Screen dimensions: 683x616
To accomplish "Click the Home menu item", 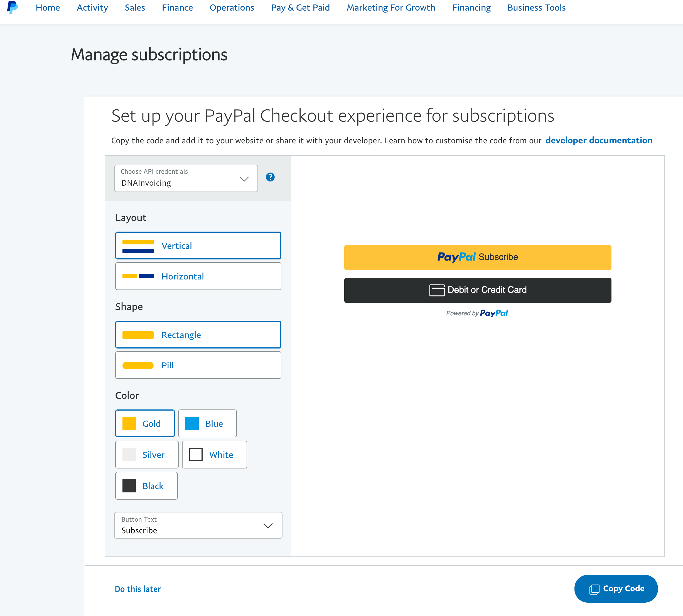I will 48,8.
